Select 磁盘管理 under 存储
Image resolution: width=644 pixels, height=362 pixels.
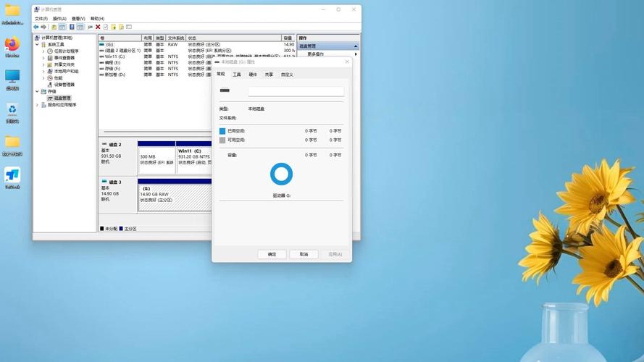point(62,98)
